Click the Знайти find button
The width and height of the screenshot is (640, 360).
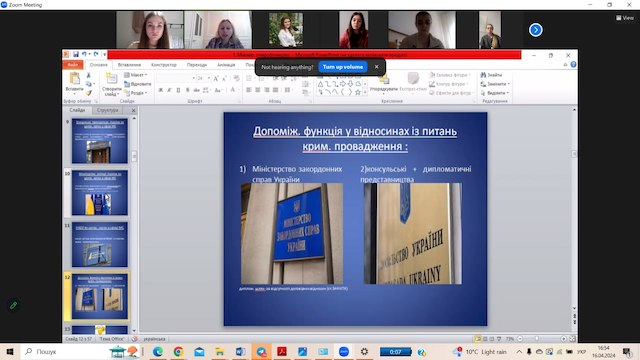coord(491,75)
